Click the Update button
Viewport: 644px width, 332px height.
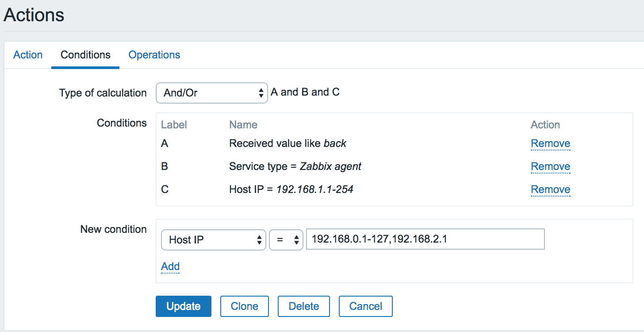click(184, 306)
